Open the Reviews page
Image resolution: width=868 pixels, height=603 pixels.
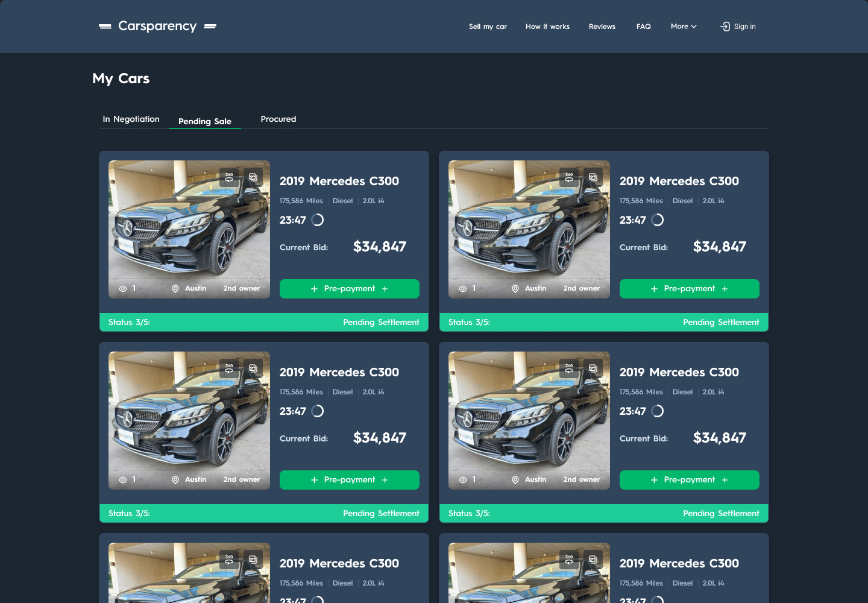pos(602,27)
